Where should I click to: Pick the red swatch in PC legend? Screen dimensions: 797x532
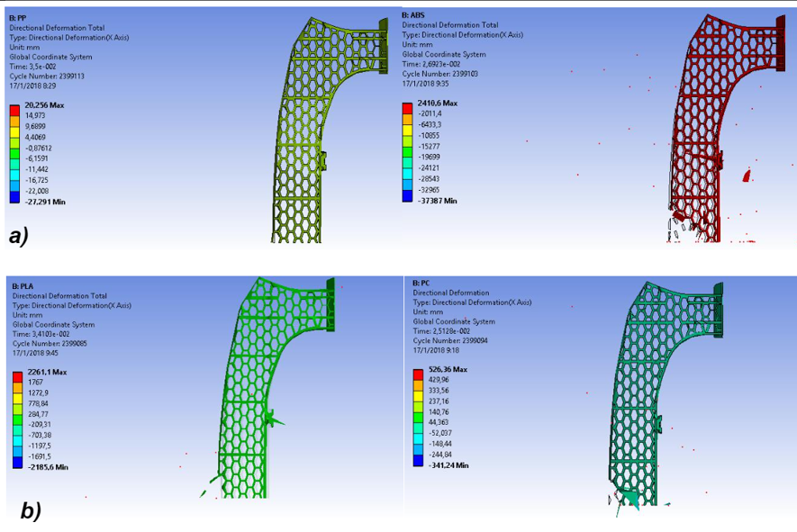coord(419,373)
